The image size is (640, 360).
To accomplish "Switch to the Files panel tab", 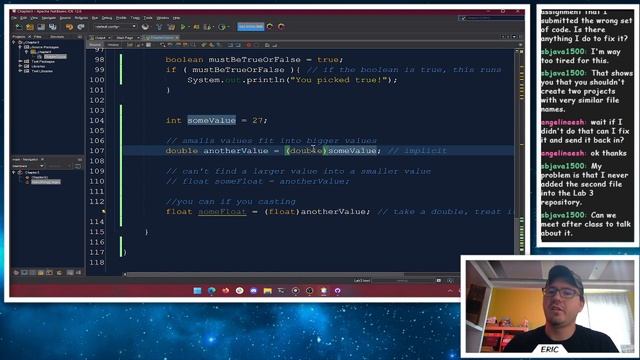I will [x=38, y=37].
